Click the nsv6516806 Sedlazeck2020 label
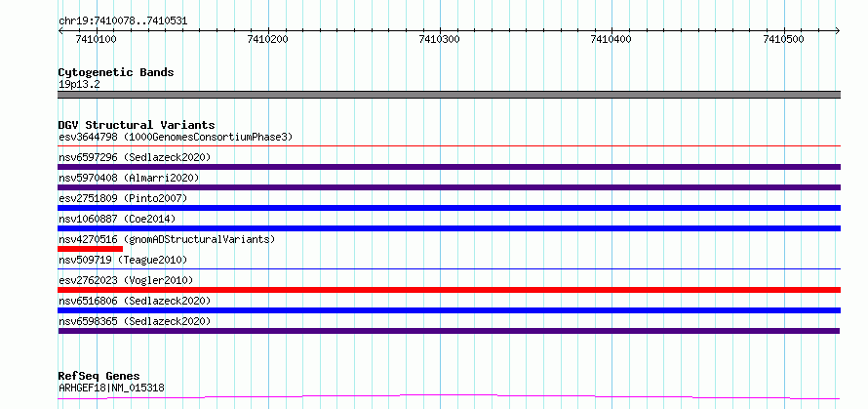Screen dimensions: 868x409 [135, 301]
